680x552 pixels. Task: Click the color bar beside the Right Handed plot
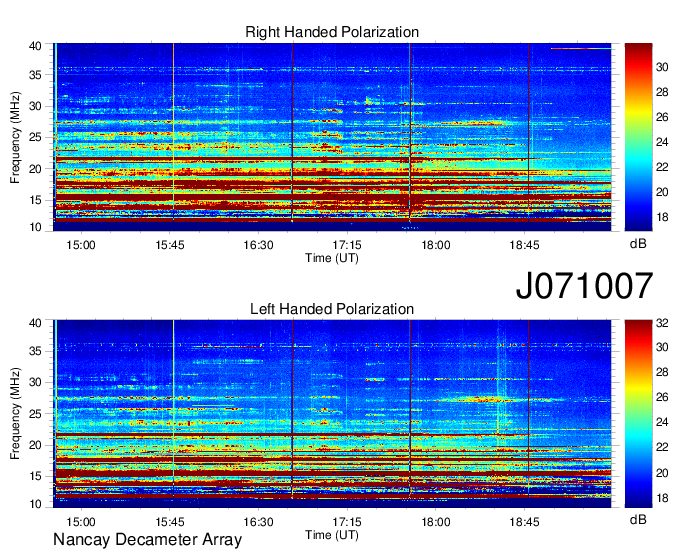pyautogui.click(x=638, y=136)
